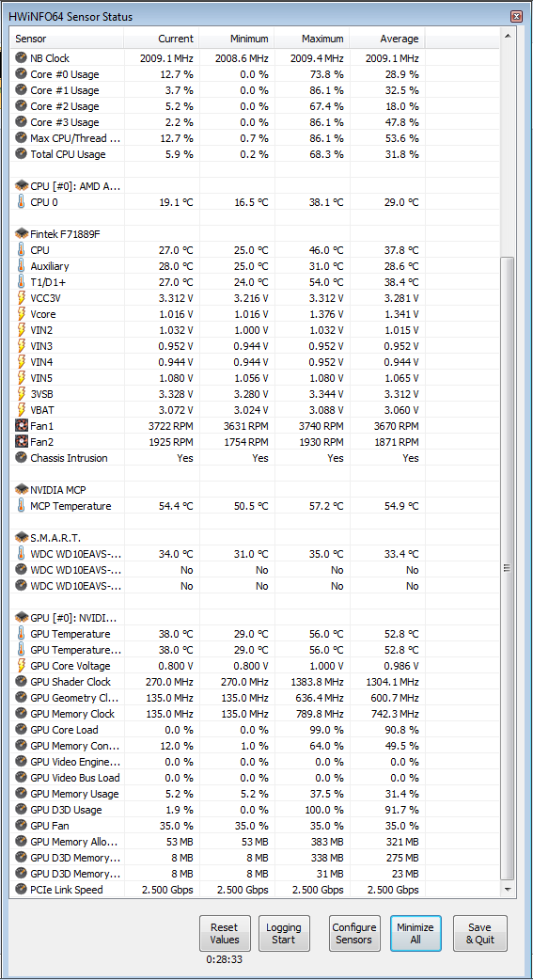Select the GPU Memory Usage row label
533x980 pixels.
tap(74, 794)
